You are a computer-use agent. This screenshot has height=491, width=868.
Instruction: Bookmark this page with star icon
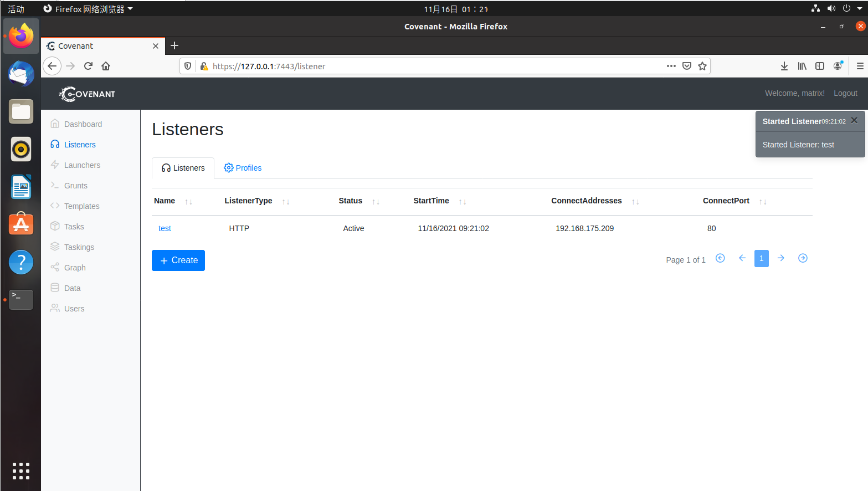702,66
